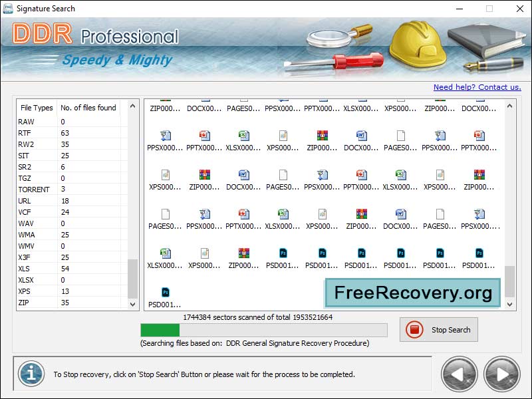Click the 'File Types' column header

point(37,108)
